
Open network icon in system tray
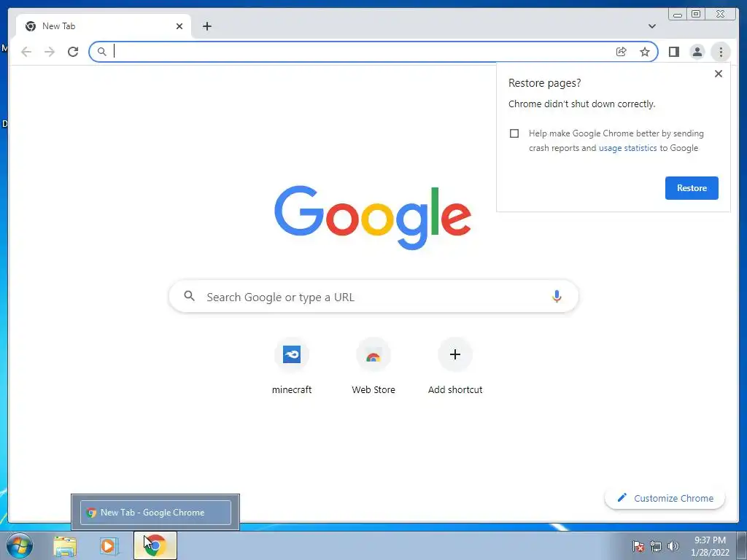tap(656, 546)
